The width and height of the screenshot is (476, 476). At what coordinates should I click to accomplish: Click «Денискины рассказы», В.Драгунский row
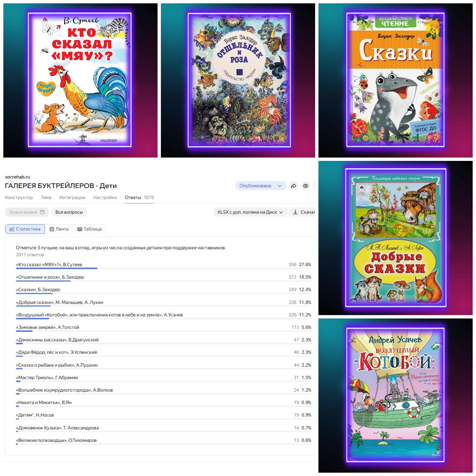(164, 340)
